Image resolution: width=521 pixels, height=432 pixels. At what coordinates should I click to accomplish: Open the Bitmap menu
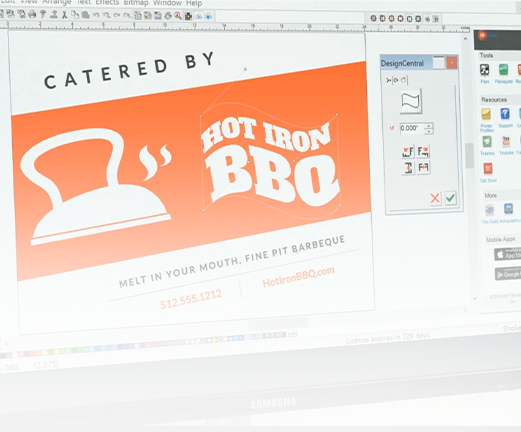click(x=136, y=3)
